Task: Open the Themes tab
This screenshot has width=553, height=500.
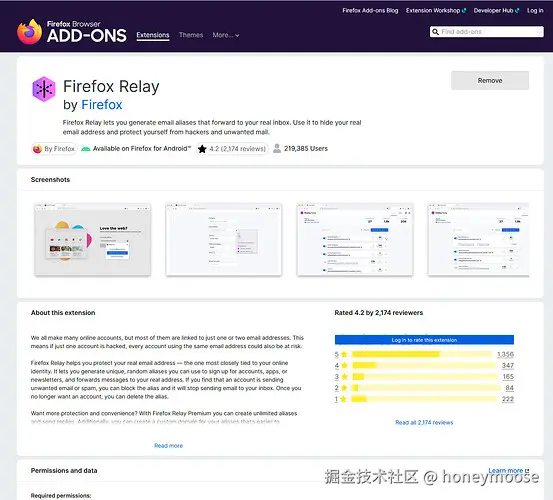Action: (x=191, y=35)
